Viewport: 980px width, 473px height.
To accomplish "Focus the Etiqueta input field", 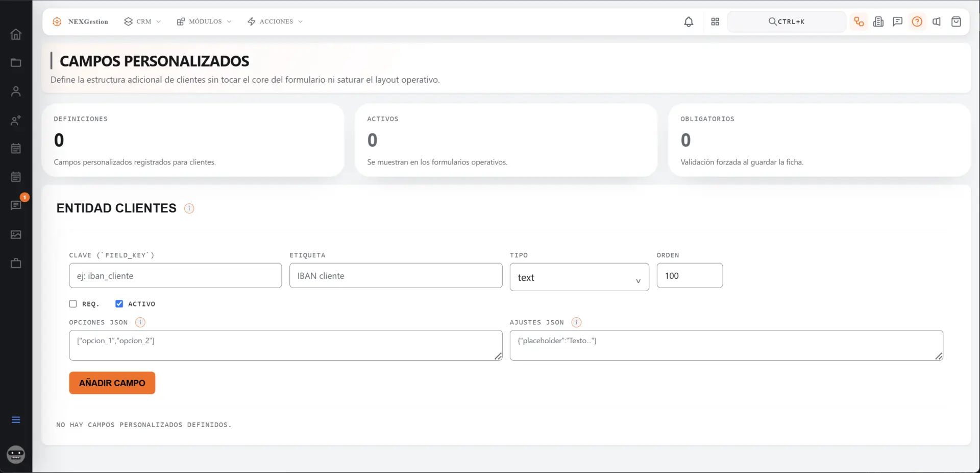I will (x=396, y=276).
